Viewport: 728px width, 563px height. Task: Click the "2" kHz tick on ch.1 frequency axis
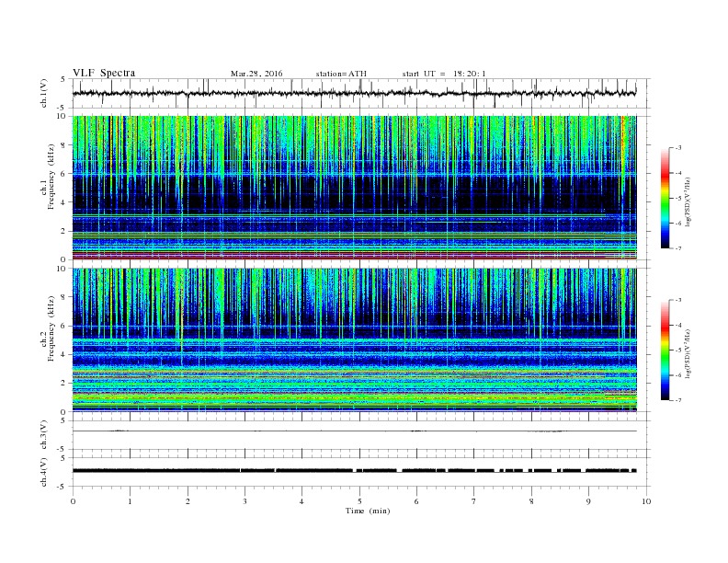[63, 231]
